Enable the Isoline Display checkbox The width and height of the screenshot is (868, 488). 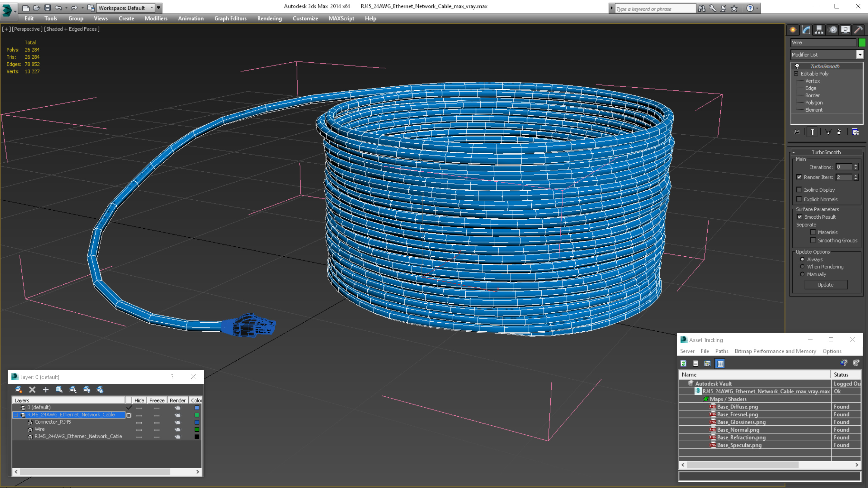click(799, 189)
